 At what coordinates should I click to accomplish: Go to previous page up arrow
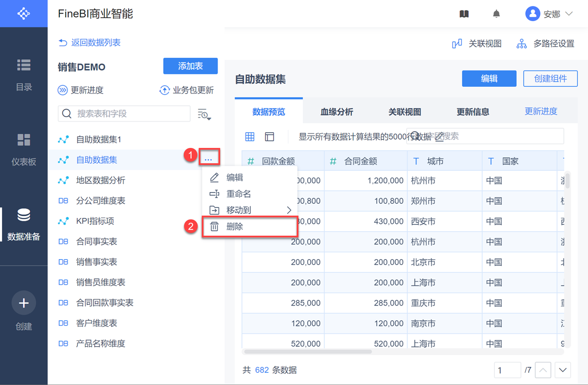coord(543,370)
